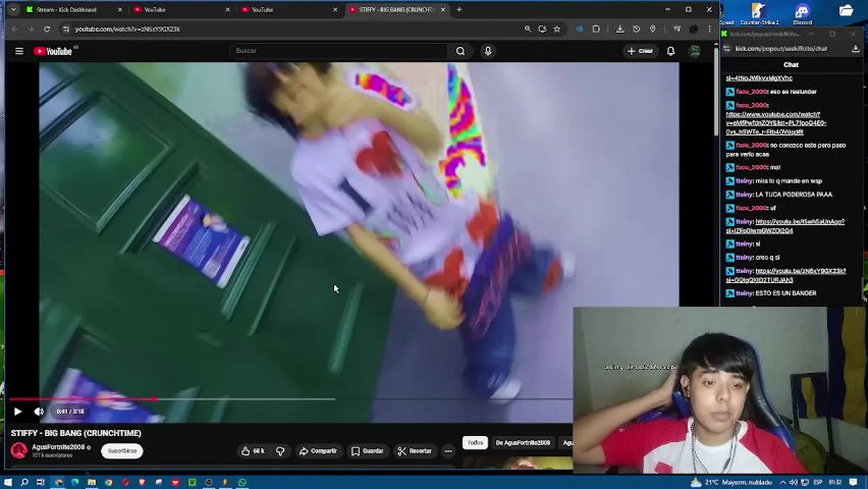
Task: Mute the video via speaker icon
Action: [x=39, y=412]
